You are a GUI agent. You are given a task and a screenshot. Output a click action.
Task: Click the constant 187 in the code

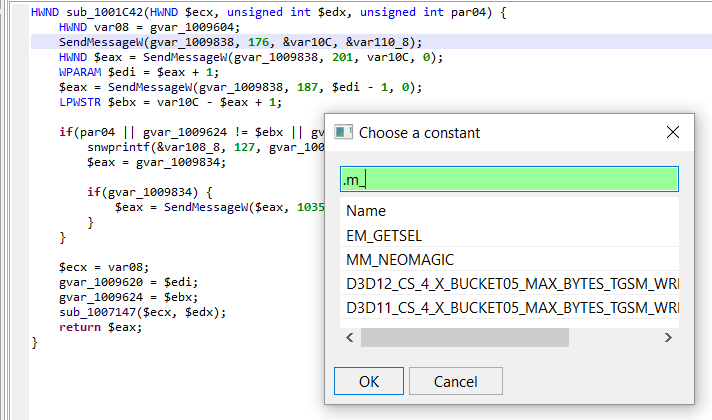tap(307, 87)
